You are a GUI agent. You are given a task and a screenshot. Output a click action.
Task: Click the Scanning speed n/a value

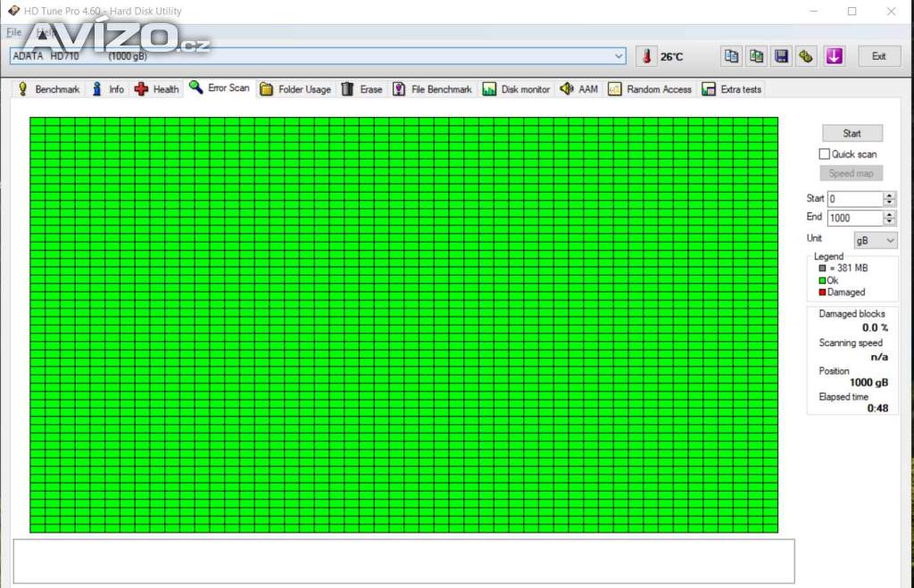point(879,357)
